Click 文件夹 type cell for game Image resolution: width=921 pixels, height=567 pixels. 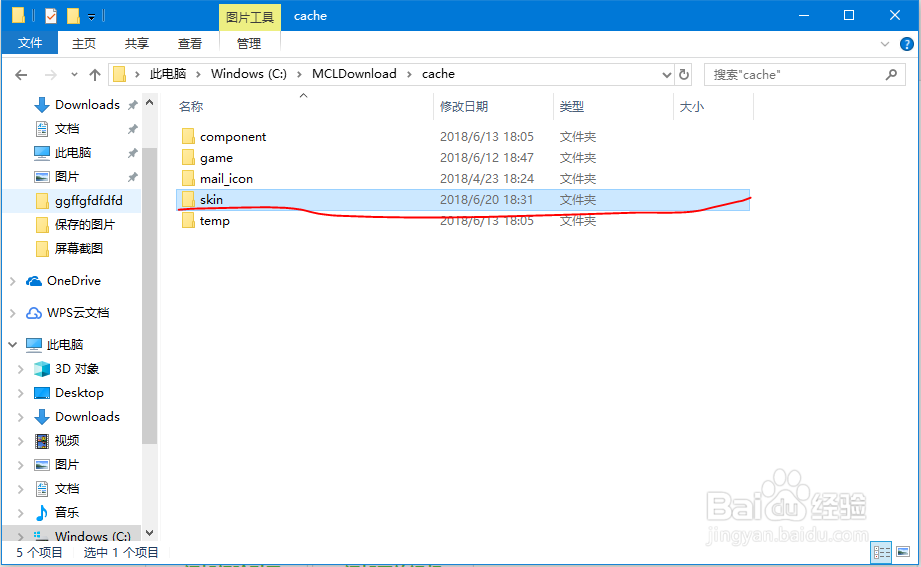(577, 157)
